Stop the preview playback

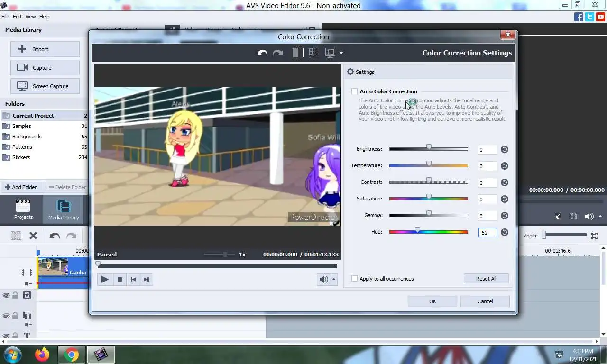pos(120,279)
